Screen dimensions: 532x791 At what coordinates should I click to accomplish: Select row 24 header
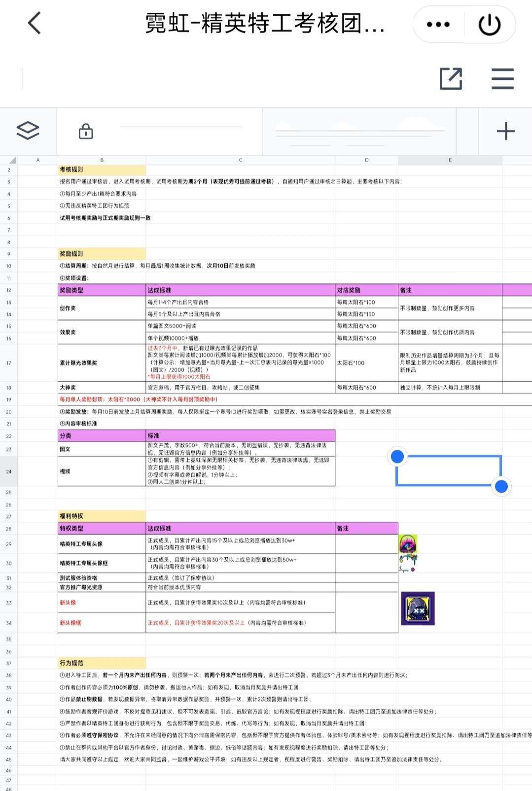click(9, 471)
